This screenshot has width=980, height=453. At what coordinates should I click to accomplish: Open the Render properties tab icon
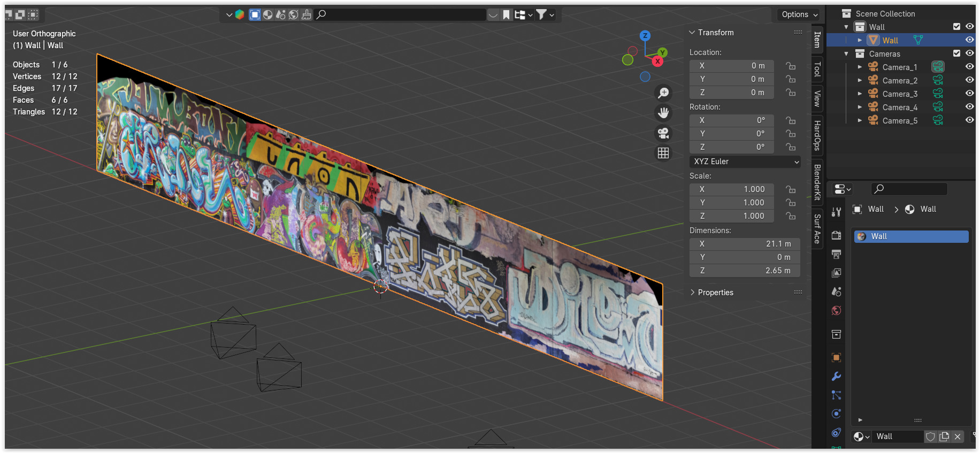[837, 235]
